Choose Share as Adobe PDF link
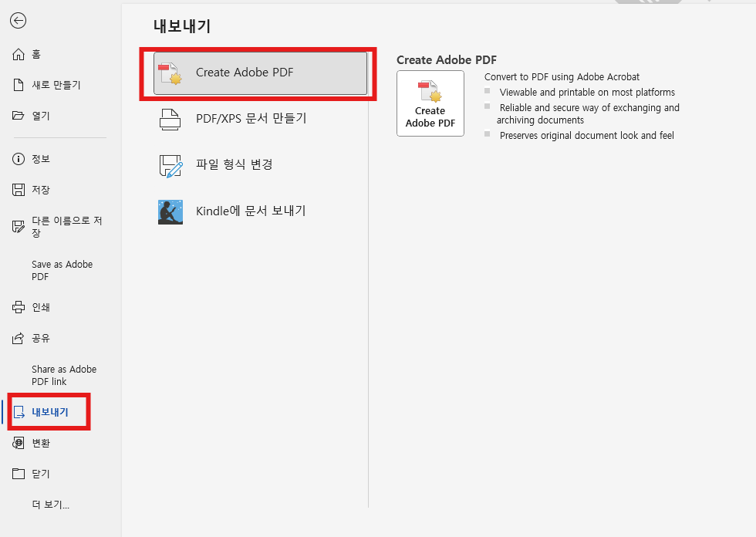Screen dimensions: 756x537 coord(64,375)
